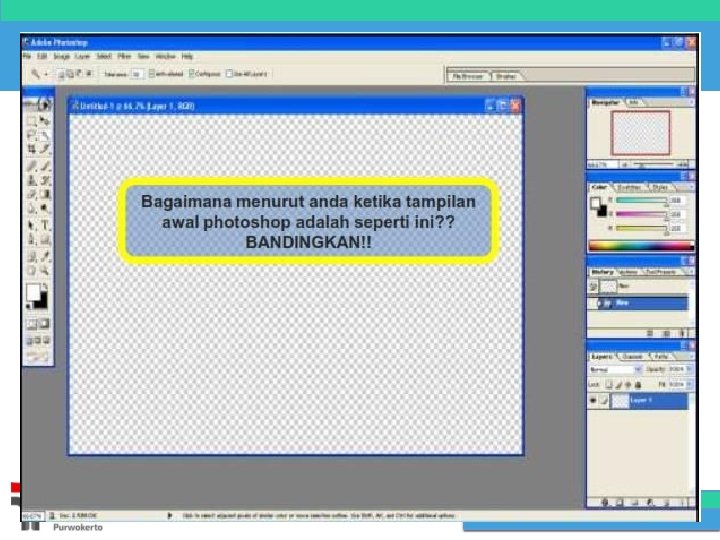Open the Normal blending mode dropdown
The image size is (720, 540).
pos(615,370)
